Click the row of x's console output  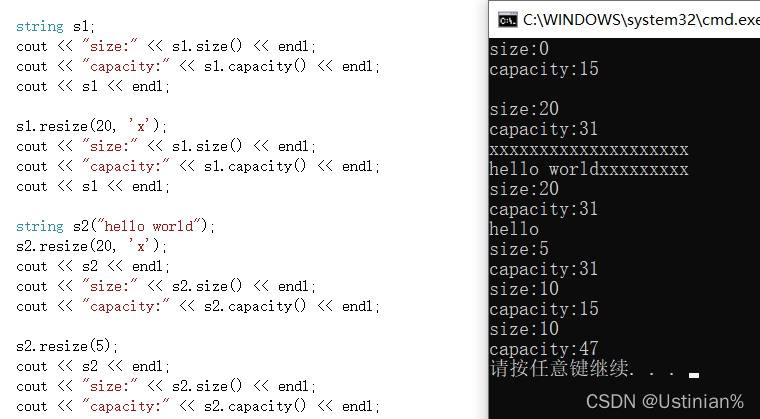[x=589, y=149]
